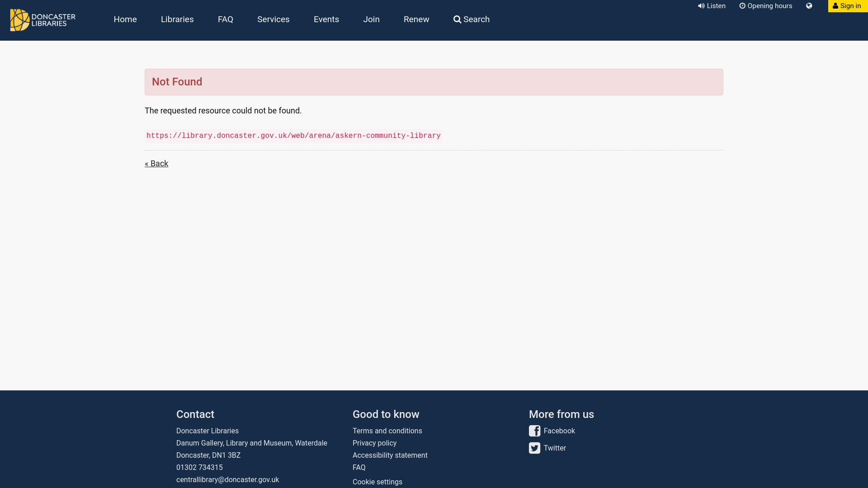Click the 'Doncaster Libraries' footer name line
868x488 pixels.
tap(208, 431)
